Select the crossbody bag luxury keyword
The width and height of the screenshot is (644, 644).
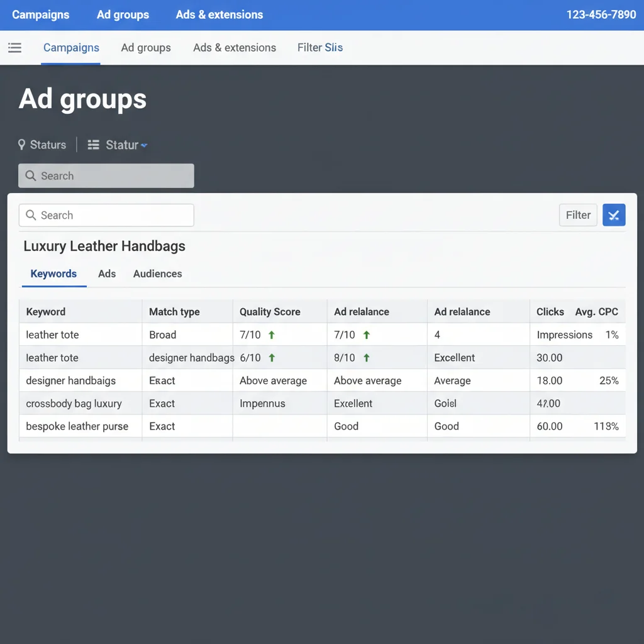(x=74, y=403)
